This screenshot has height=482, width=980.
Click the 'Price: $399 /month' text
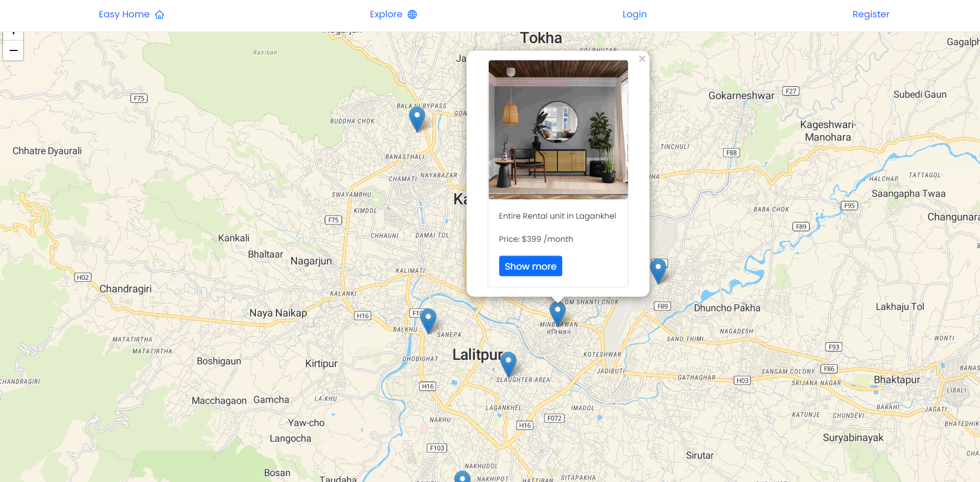[x=536, y=239]
